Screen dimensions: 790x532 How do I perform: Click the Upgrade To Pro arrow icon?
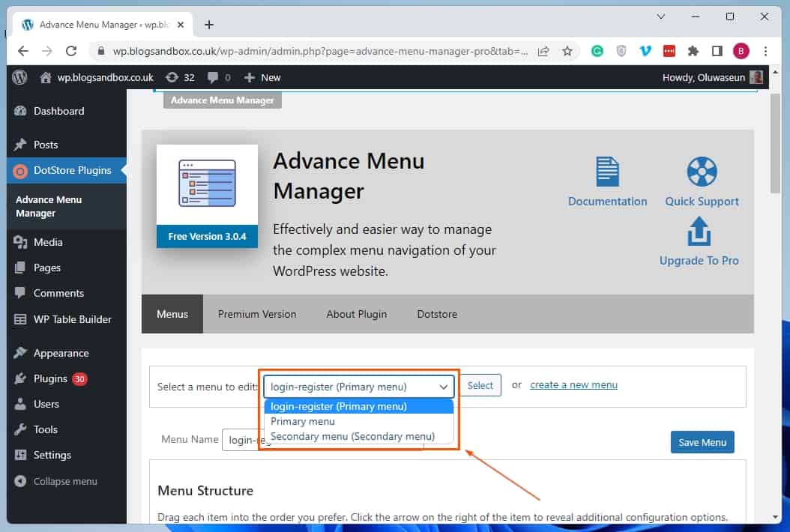(699, 231)
